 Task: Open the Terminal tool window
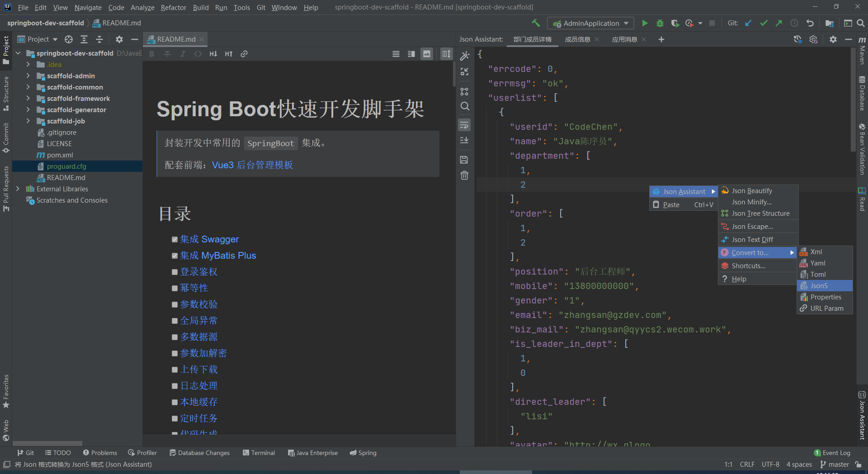coord(259,453)
